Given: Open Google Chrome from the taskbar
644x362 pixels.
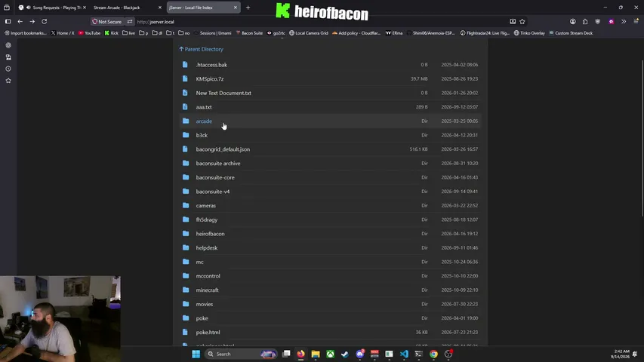Looking at the screenshot, I should pos(433,354).
